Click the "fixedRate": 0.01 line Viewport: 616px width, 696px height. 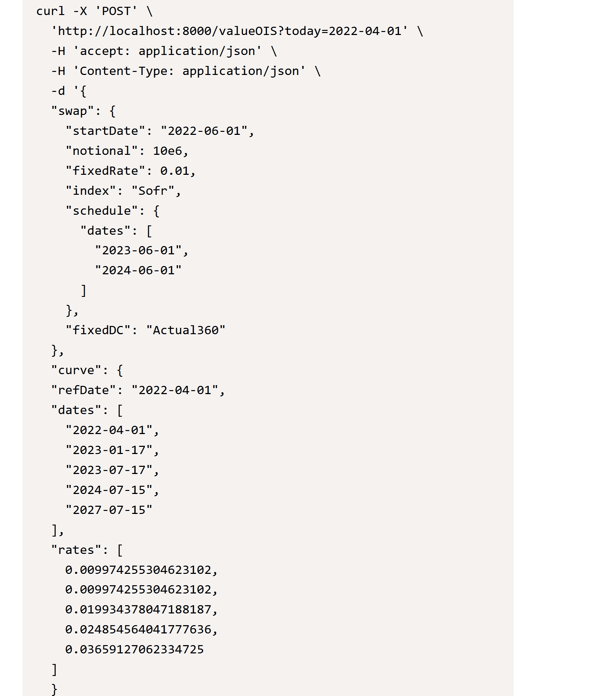point(131,171)
